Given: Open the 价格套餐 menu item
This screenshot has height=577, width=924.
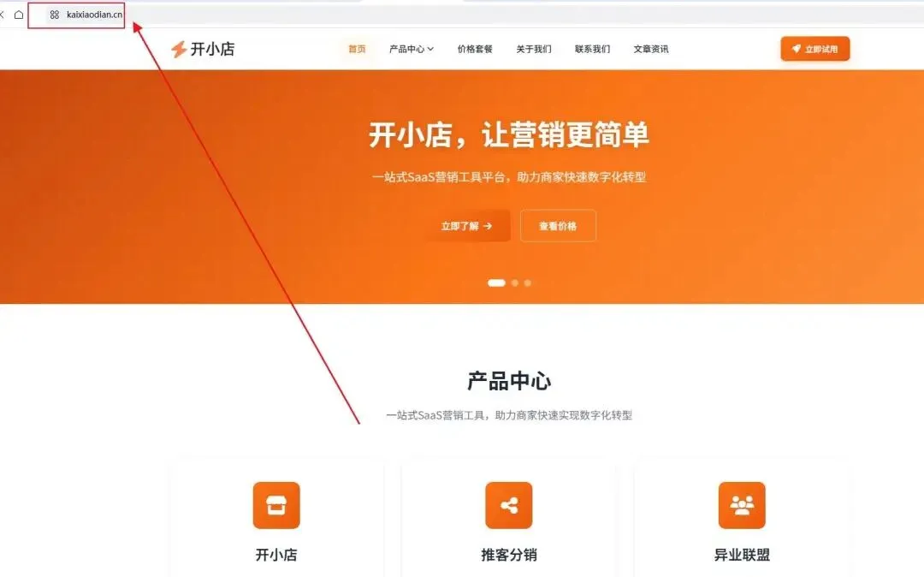Looking at the screenshot, I should (x=474, y=49).
